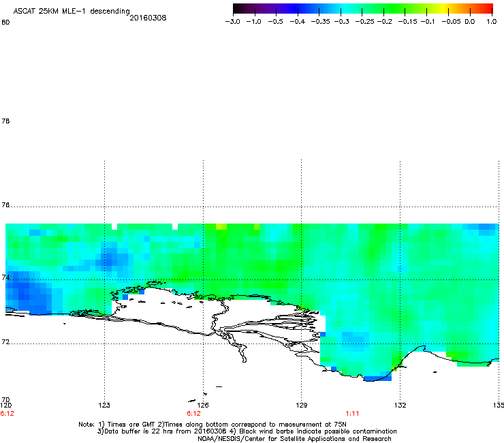Click the red time label below longitude 126

tap(193, 414)
